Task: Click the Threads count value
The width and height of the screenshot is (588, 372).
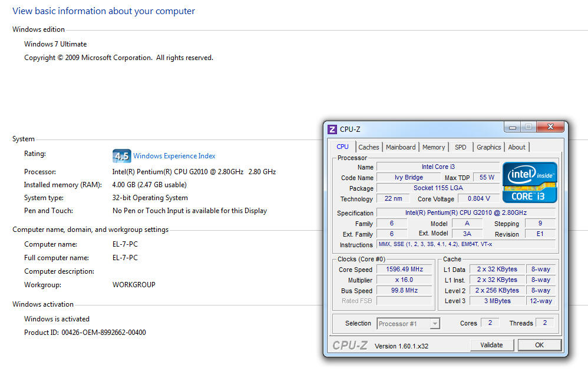Action: (x=545, y=323)
